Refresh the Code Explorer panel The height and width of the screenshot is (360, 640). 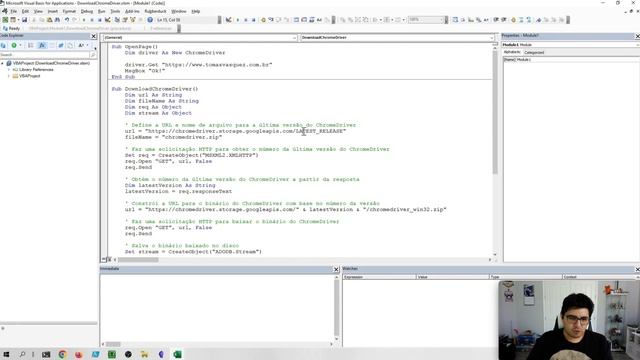click(x=4, y=45)
